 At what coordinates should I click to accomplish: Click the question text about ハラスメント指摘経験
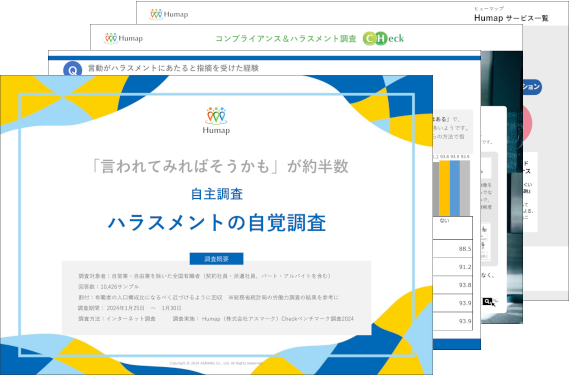[x=173, y=68]
